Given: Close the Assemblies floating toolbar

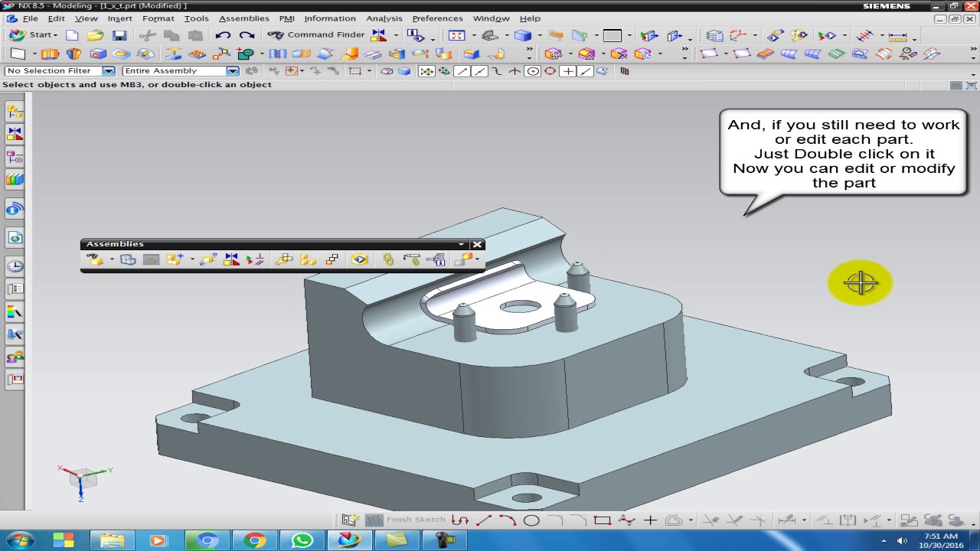Looking at the screenshot, I should coord(477,244).
